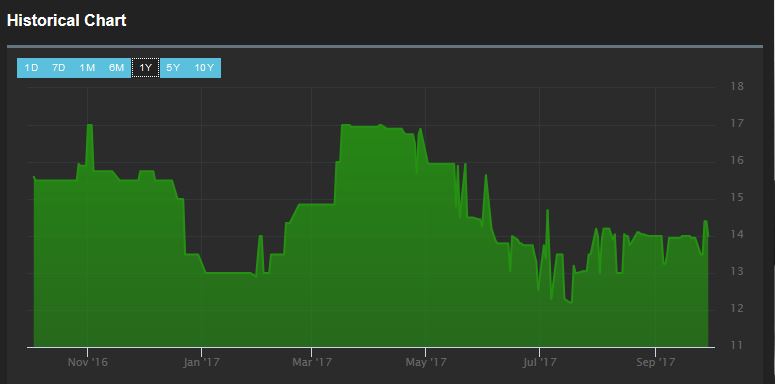775x384 pixels.
Task: Click the 15 value on the y-axis
Action: pyautogui.click(x=737, y=197)
